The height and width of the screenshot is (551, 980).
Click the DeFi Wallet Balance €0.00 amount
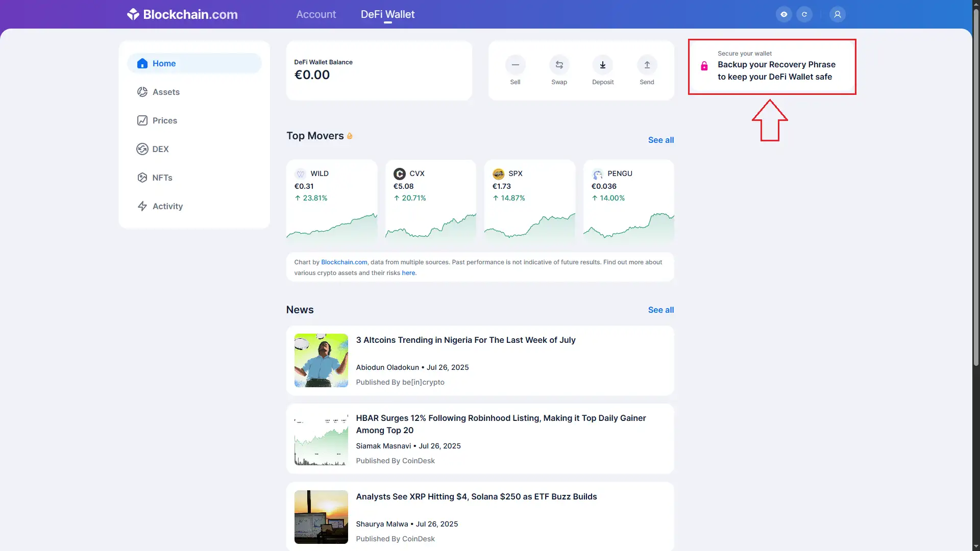[312, 75]
